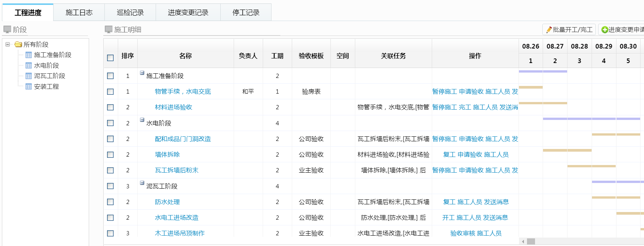Click the 名称 column header
The width and height of the screenshot is (644, 246).
click(x=185, y=56)
